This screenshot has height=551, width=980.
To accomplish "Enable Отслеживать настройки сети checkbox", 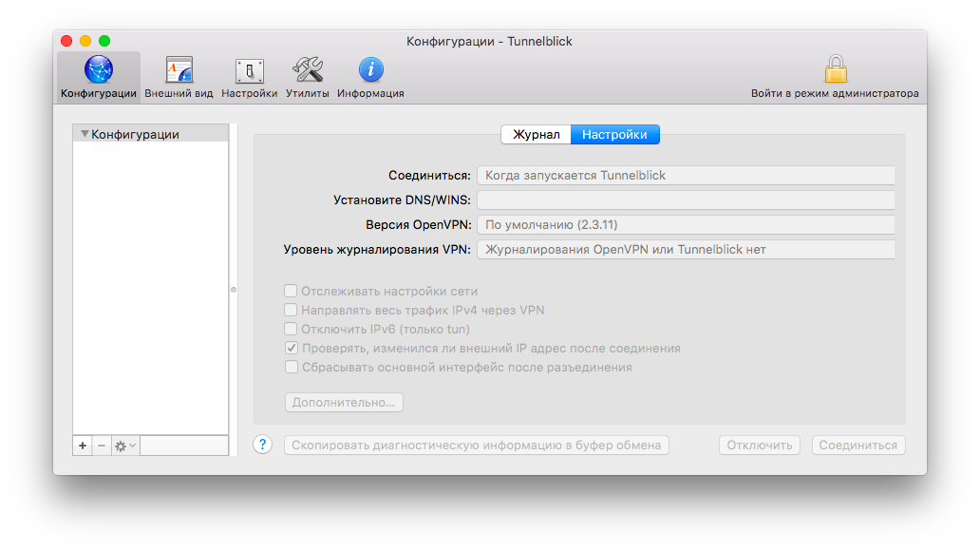I will (x=291, y=291).
